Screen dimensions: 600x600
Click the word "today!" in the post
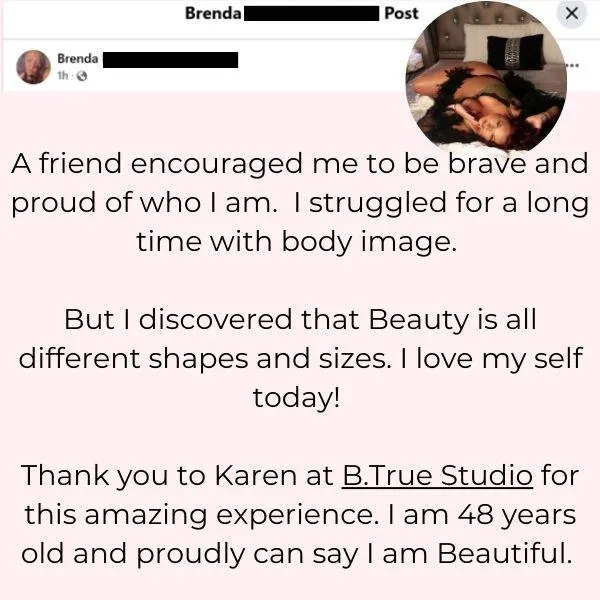(x=296, y=398)
